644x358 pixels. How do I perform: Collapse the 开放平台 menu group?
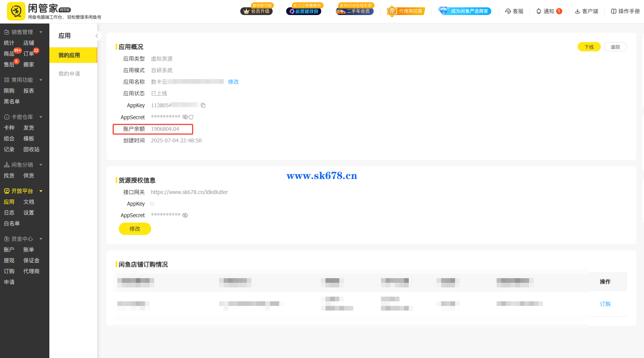[41, 191]
